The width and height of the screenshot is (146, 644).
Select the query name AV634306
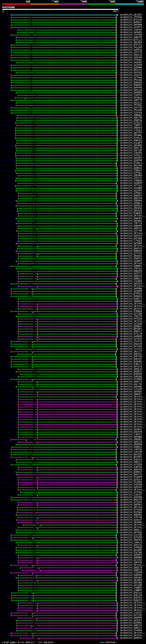[x=8, y=8]
